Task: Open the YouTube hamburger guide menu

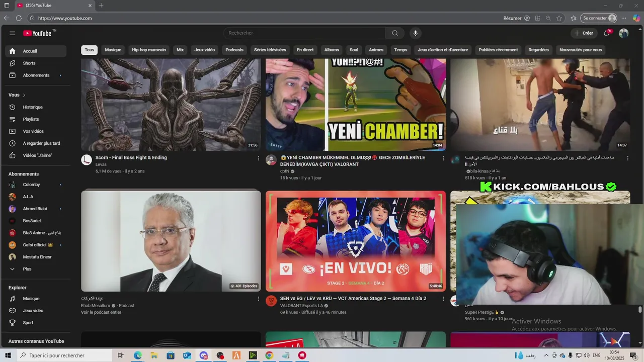Action: (x=12, y=33)
